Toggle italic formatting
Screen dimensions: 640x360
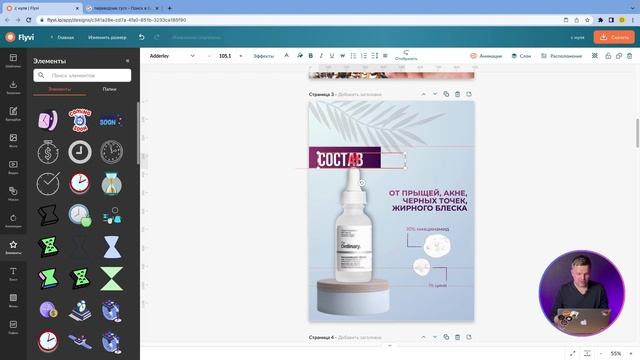[x=321, y=56]
